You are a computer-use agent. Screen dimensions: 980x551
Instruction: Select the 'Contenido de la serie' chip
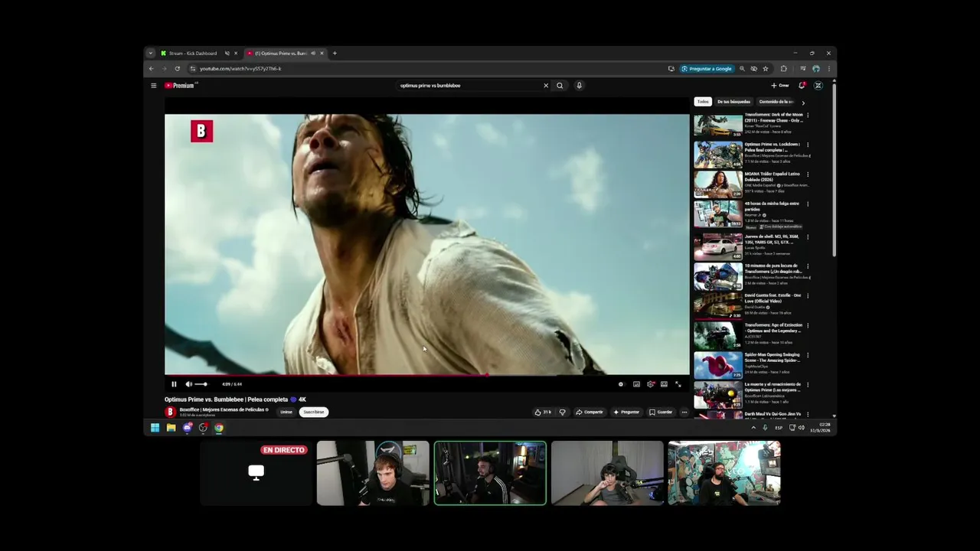pyautogui.click(x=776, y=102)
